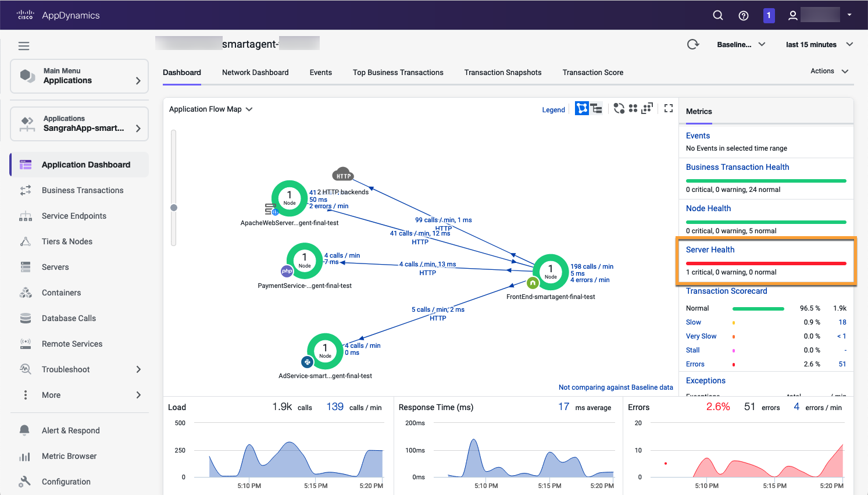The width and height of the screenshot is (868, 495).
Task: Switch to Top Business Transactions tab
Action: pos(398,73)
